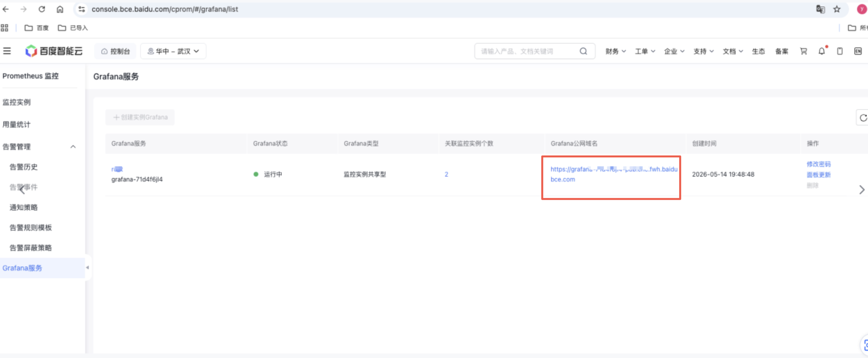Screen dimensions: 868x358
Task: Click the 创建时间 column header
Action: click(x=704, y=144)
